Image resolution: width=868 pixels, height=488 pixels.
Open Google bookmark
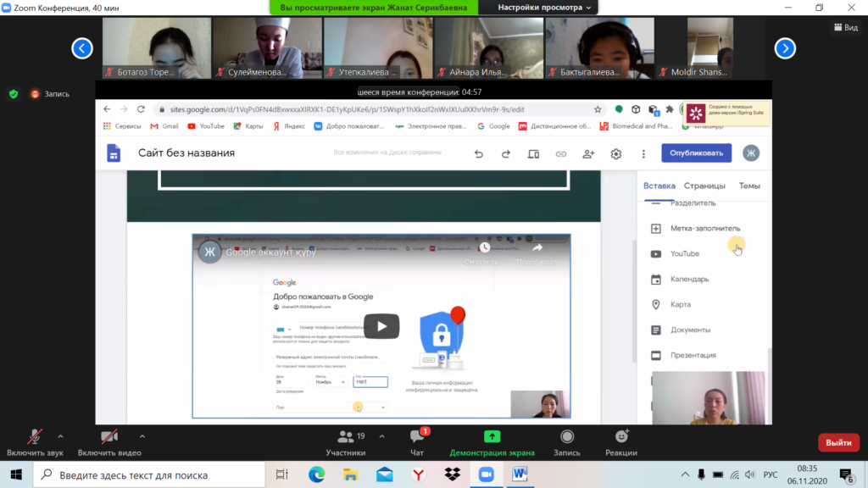pos(493,126)
